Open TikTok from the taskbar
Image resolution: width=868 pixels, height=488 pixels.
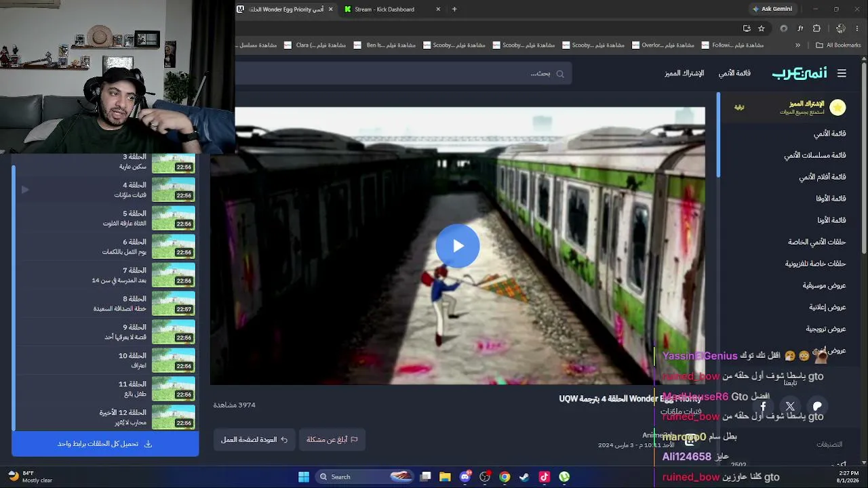pyautogui.click(x=544, y=476)
